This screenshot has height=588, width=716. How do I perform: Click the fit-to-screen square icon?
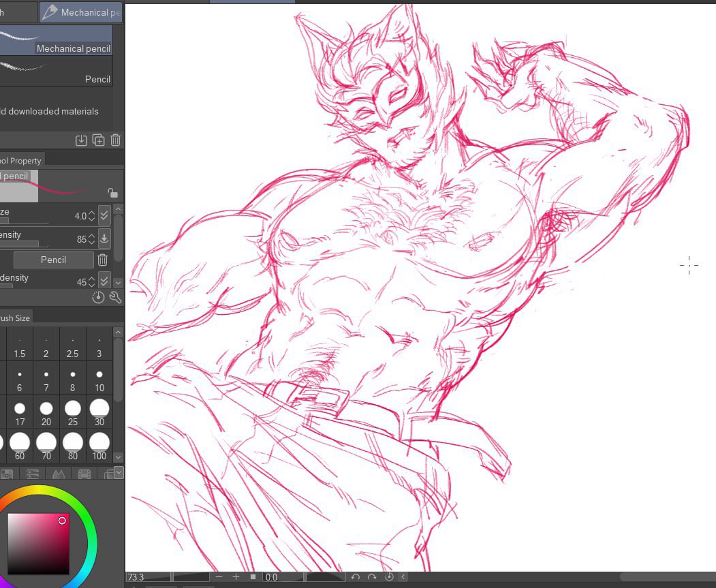(x=253, y=577)
